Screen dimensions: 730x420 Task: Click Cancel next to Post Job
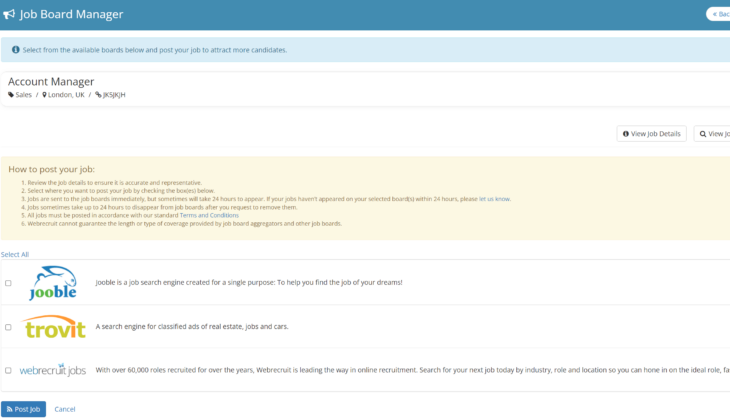point(64,409)
